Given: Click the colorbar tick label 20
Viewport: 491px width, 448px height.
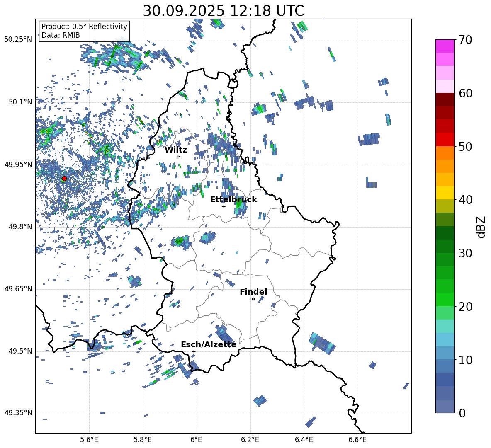Looking at the screenshot, I should tap(465, 306).
